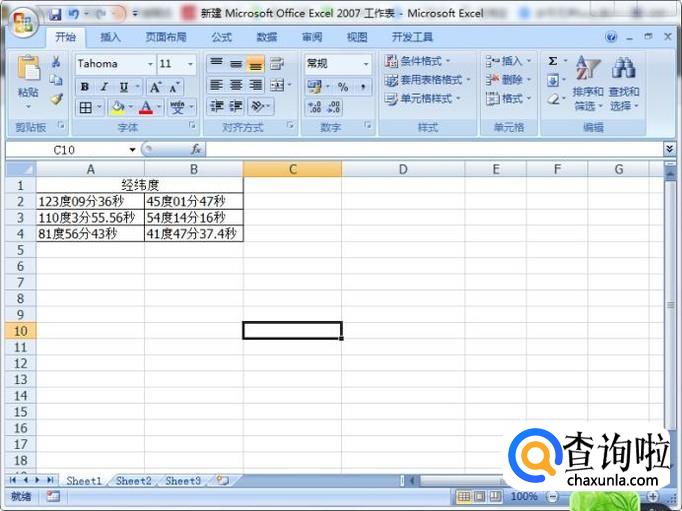Click the percent style icon
This screenshot has width=682, height=511.
(342, 87)
